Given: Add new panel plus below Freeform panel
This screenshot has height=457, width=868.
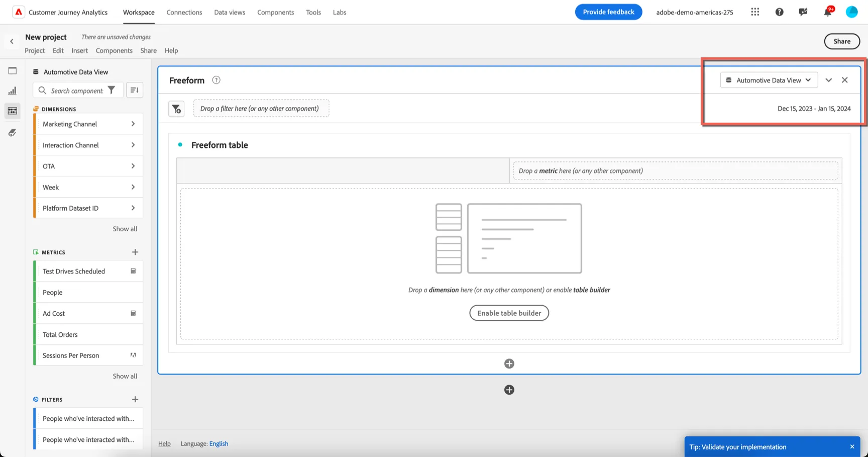Looking at the screenshot, I should (x=509, y=390).
